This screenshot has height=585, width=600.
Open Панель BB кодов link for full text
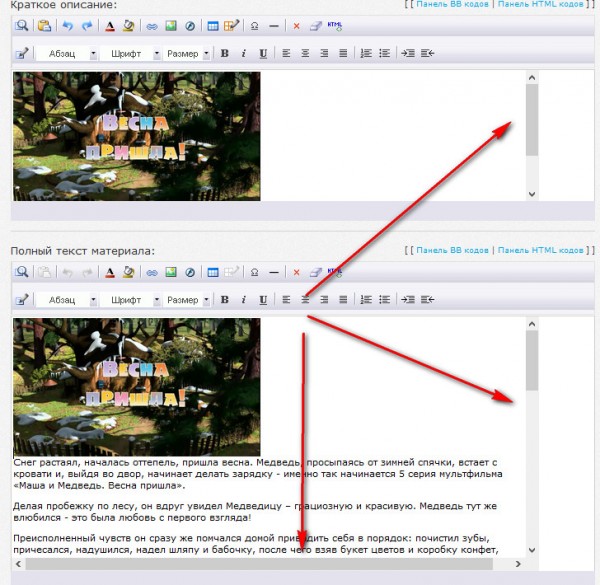(452, 250)
